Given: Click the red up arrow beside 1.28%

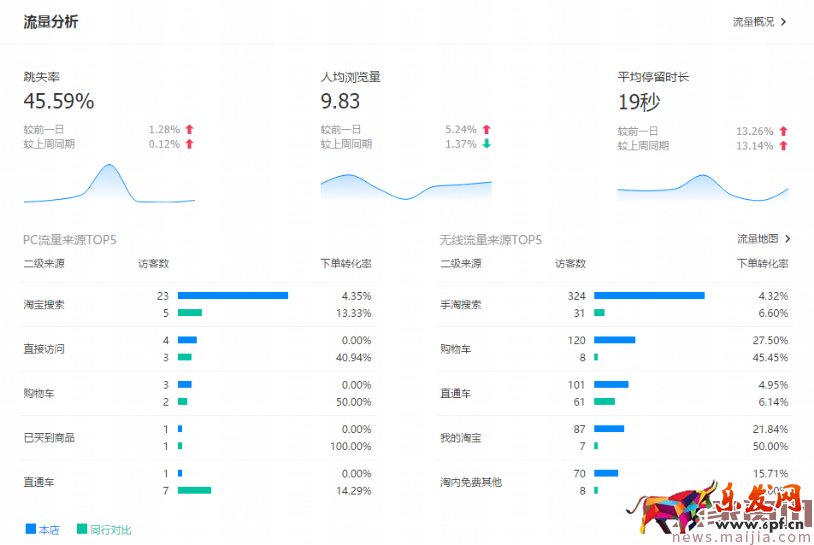Looking at the screenshot, I should pos(189,129).
